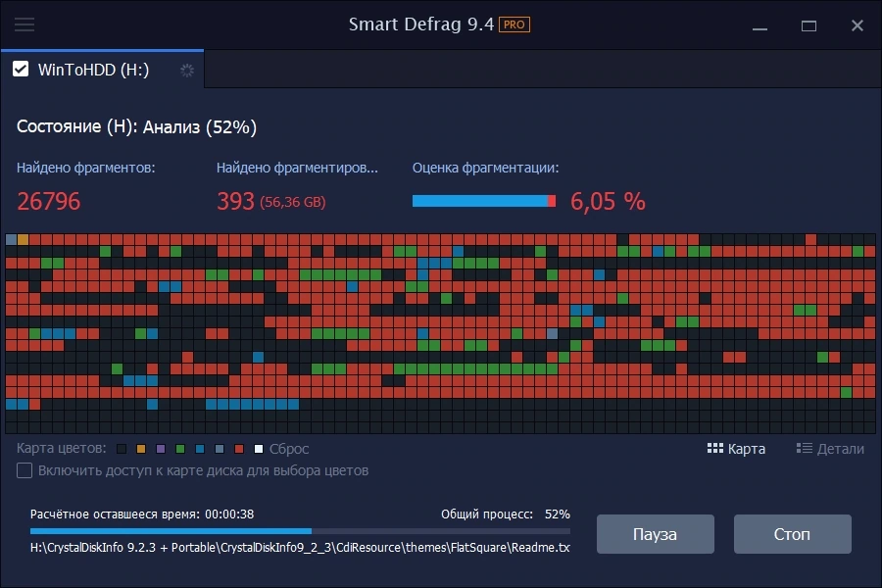This screenshot has height=588, width=882.
Task: Click the (56,36 GB) size value
Action: pos(292,203)
